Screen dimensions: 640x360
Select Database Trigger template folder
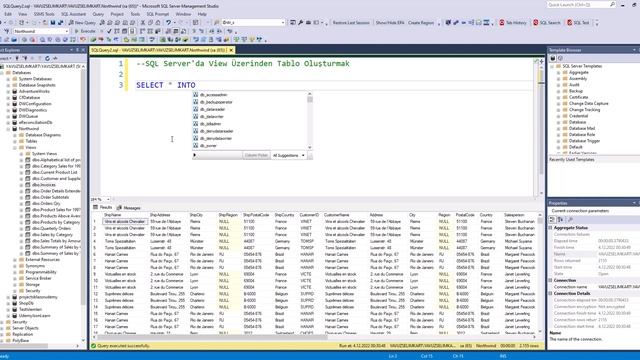584,141
